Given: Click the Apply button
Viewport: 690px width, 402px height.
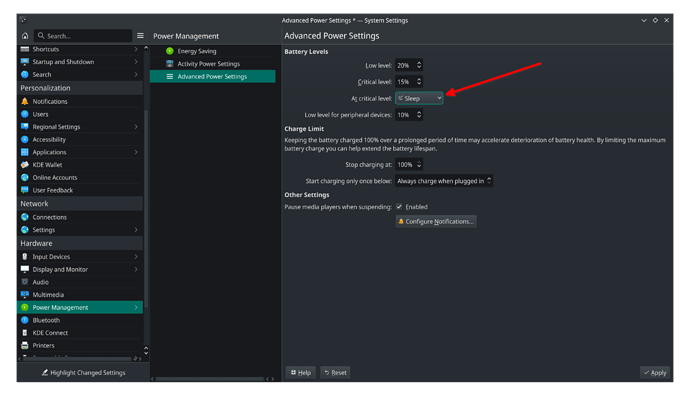Looking at the screenshot, I should [655, 373].
